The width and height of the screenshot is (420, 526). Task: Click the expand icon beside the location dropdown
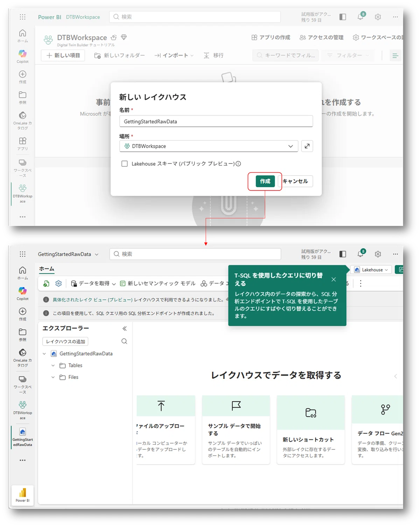307,146
